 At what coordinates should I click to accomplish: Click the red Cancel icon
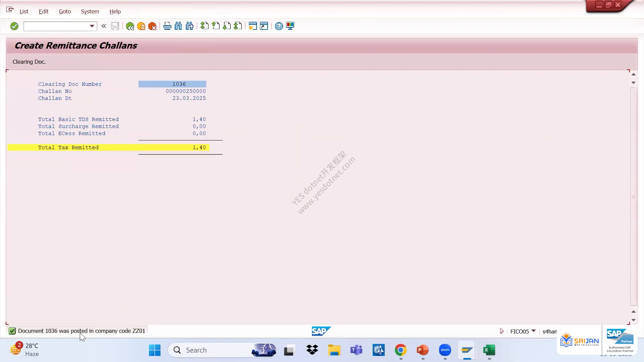click(x=152, y=26)
